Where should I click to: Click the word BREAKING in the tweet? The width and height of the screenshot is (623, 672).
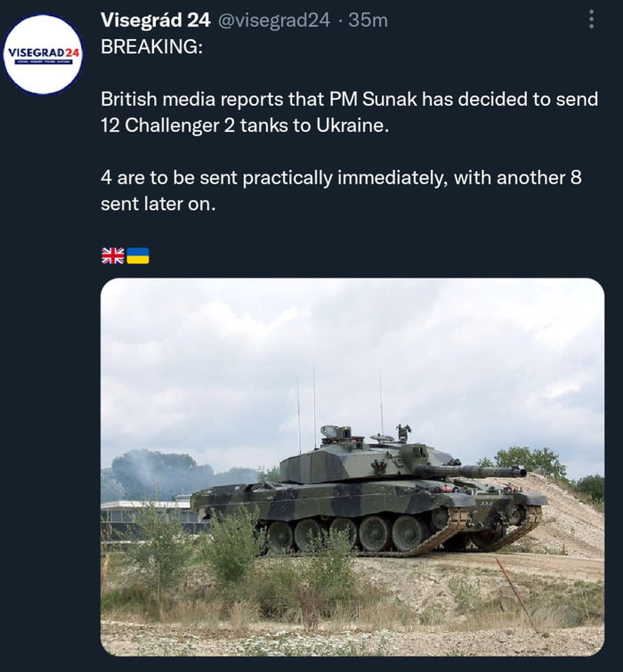(151, 46)
